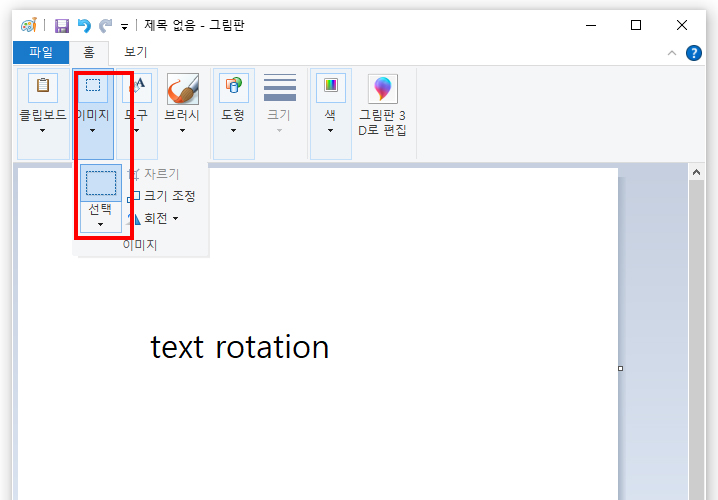Click the 브러시 brush icon
This screenshot has height=500, width=718.
183,88
